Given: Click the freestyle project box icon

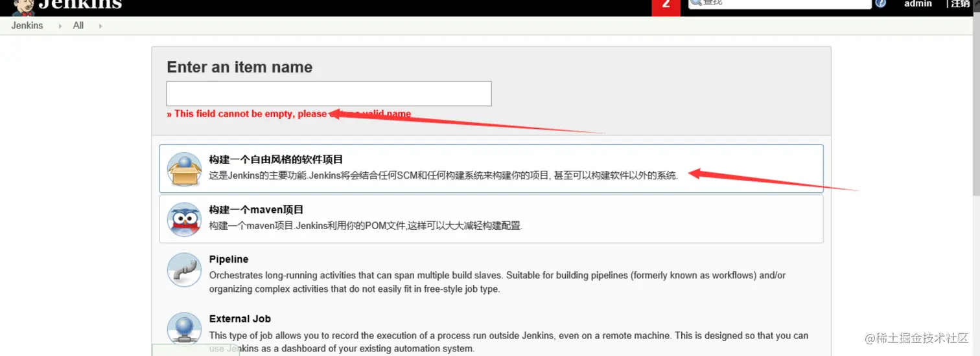Looking at the screenshot, I should (184, 170).
